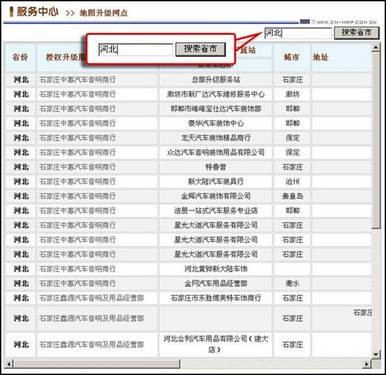Image resolution: width=386 pixels, height=375 pixels.
Task: Select the 邯郸市峰峰宝仕达汽车装饰部 cell
Action: 216,109
